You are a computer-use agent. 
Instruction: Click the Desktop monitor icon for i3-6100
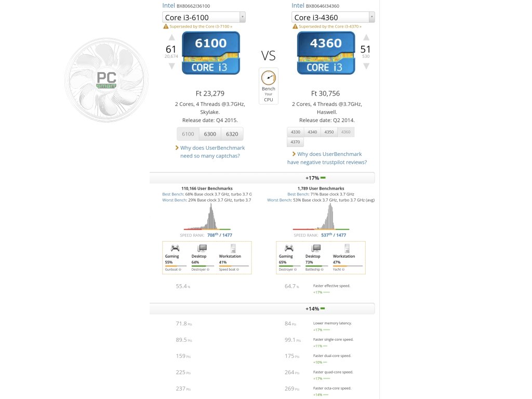202,248
